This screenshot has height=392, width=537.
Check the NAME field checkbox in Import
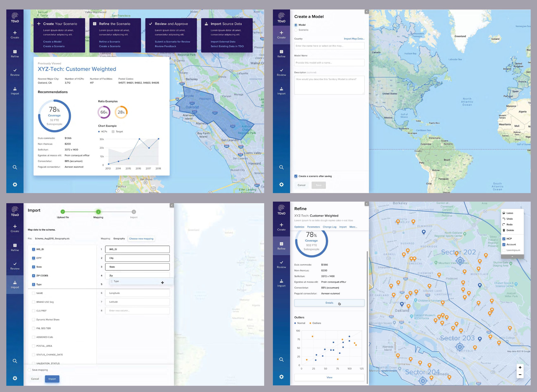coord(33,293)
